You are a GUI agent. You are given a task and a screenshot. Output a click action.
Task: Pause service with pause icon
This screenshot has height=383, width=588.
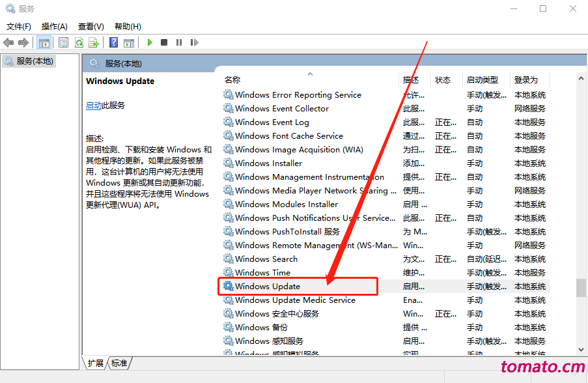[x=179, y=42]
